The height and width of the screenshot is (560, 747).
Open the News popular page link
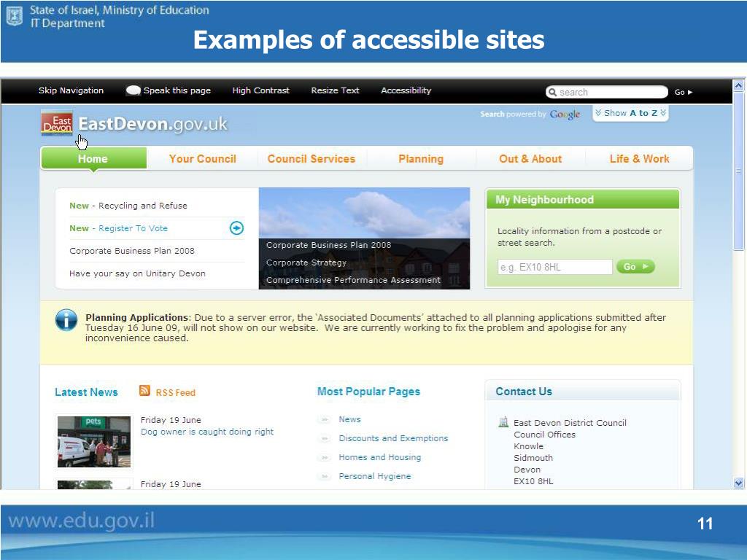pyautogui.click(x=349, y=419)
